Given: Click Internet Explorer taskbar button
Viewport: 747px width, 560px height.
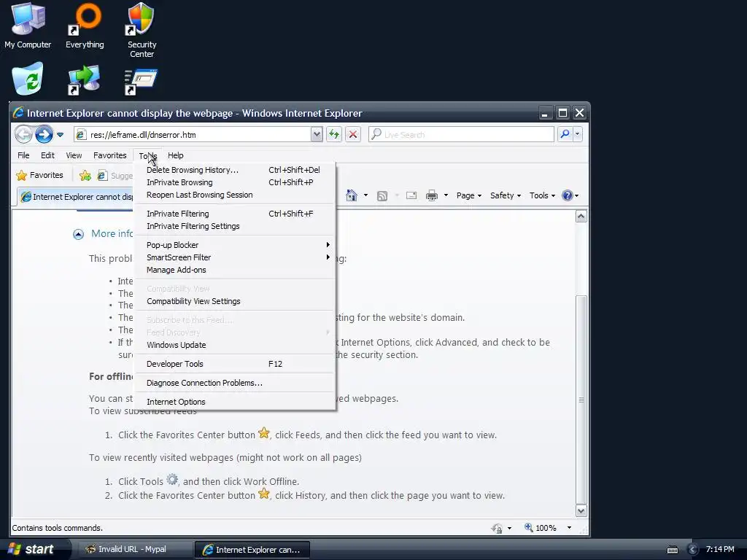Looking at the screenshot, I should (252, 550).
